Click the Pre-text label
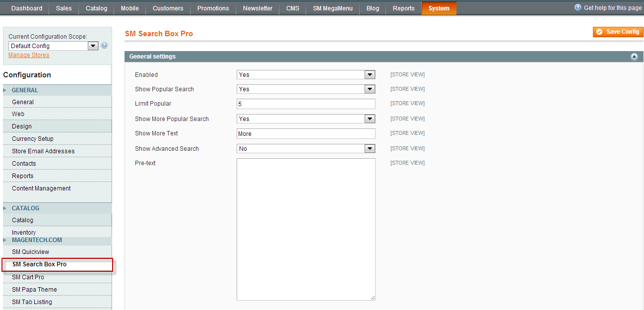Image resolution: width=644 pixels, height=310 pixels. [145, 163]
